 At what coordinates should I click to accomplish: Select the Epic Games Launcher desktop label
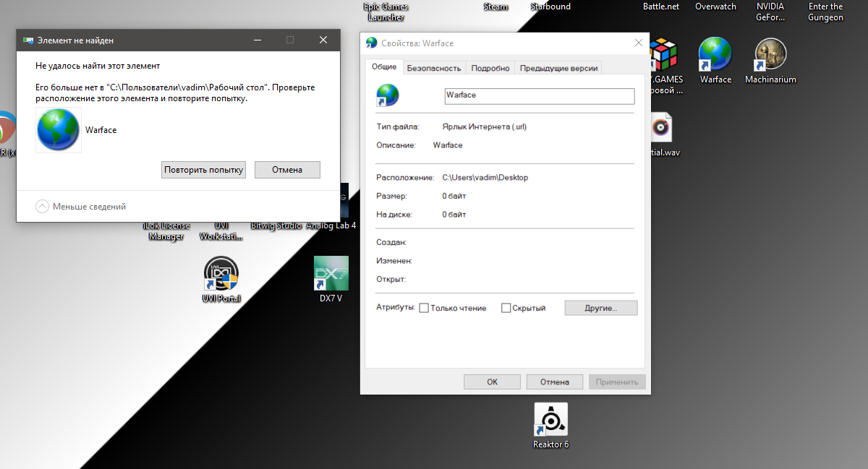(x=386, y=12)
